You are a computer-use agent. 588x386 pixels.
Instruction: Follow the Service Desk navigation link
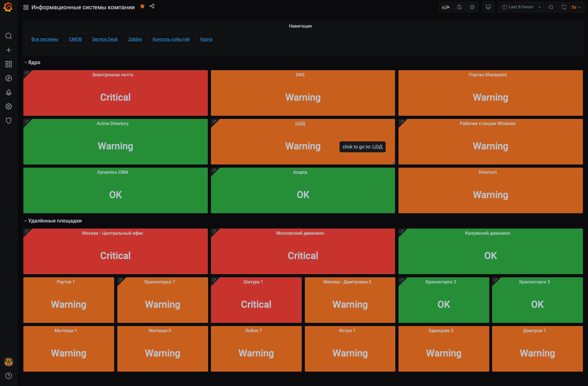(105, 39)
